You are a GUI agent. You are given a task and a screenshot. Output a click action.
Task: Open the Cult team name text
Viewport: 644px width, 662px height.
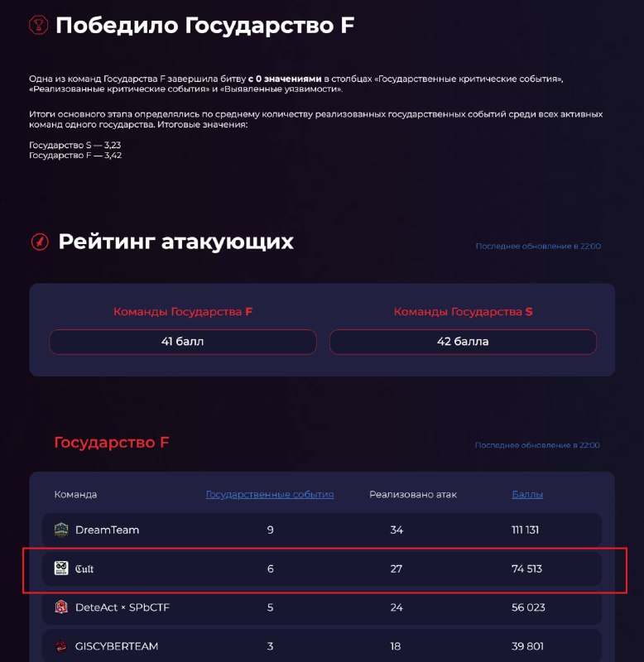point(84,568)
